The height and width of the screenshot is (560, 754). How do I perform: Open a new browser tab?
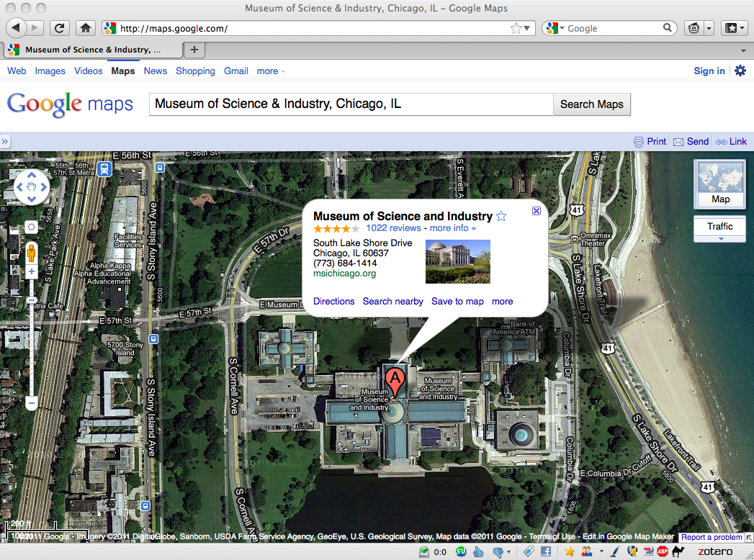(x=194, y=50)
